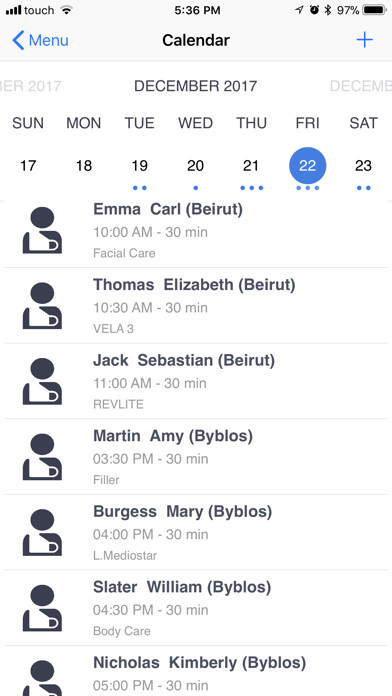Image resolution: width=392 pixels, height=696 pixels.
Task: Tap Burgess Mary's patient avatar icon
Action: pyautogui.click(x=42, y=532)
